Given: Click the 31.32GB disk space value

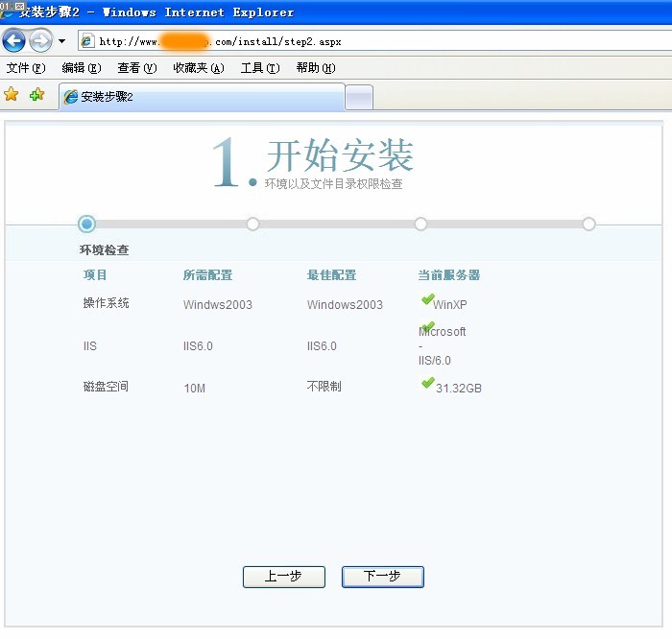Looking at the screenshot, I should pos(459,388).
